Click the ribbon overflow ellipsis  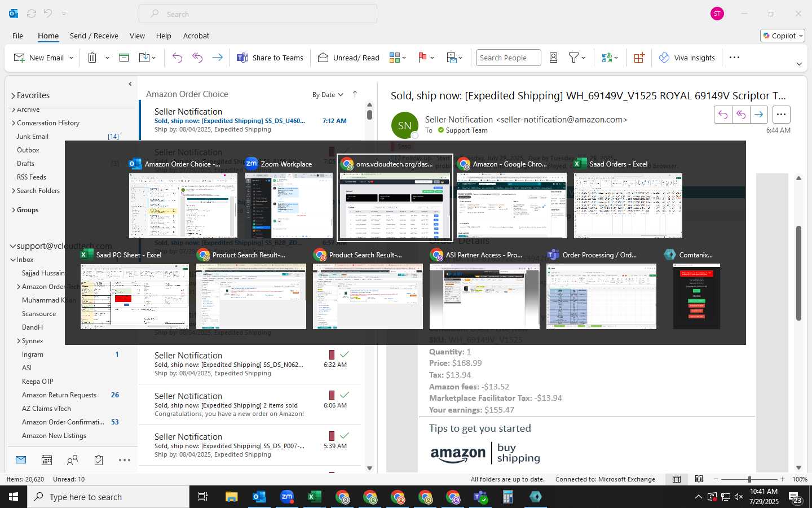[734, 58]
